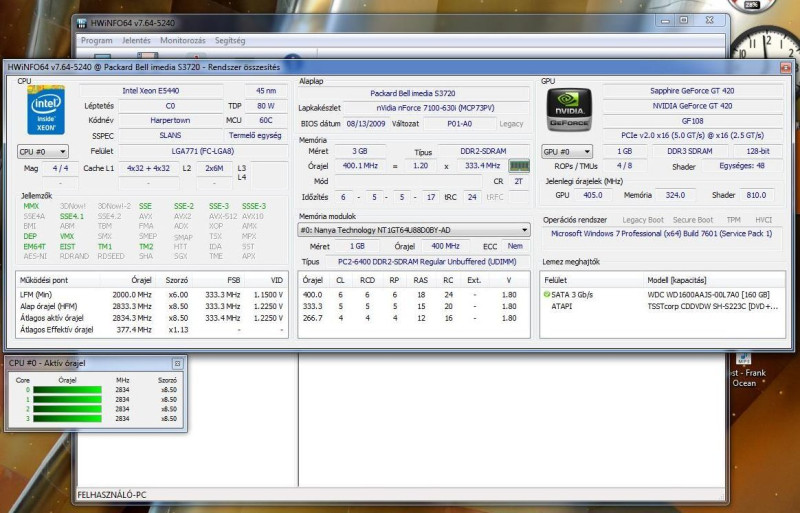Click the LGA771 (FC-LGA8) socket field

click(x=203, y=151)
